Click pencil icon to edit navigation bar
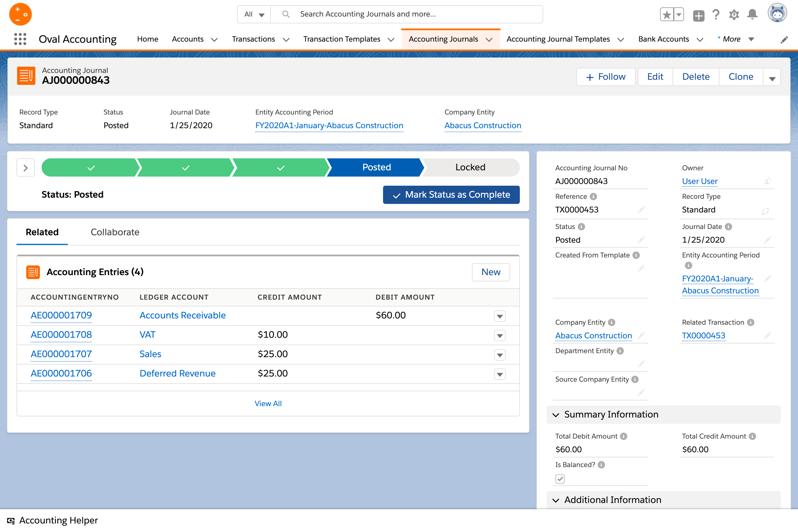The width and height of the screenshot is (798, 532). (x=784, y=40)
